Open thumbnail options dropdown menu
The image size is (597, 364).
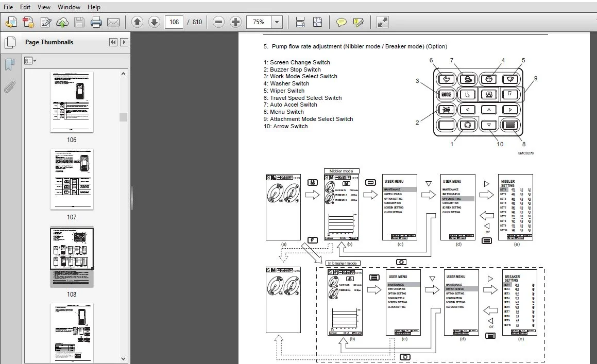pyautogui.click(x=30, y=61)
